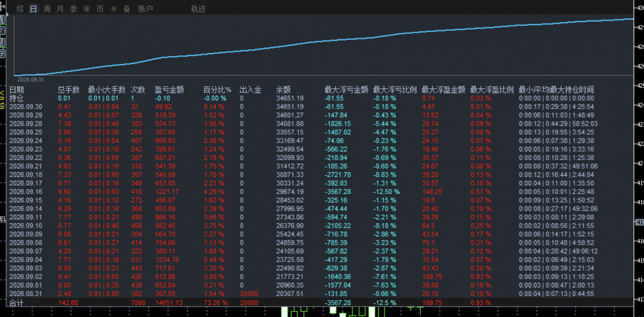The image size is (644, 317).
Task: Click the 2026.08.31 chart start date label
Action: 31,79
